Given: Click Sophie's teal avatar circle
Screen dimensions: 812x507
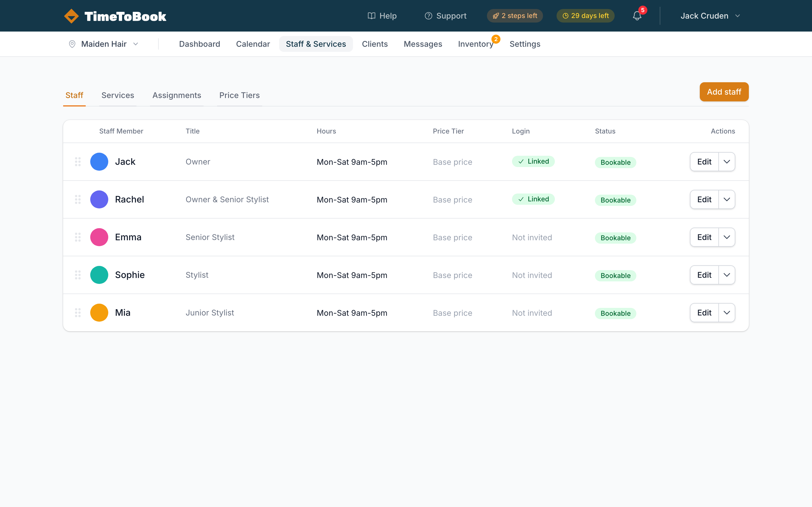Looking at the screenshot, I should tap(99, 275).
